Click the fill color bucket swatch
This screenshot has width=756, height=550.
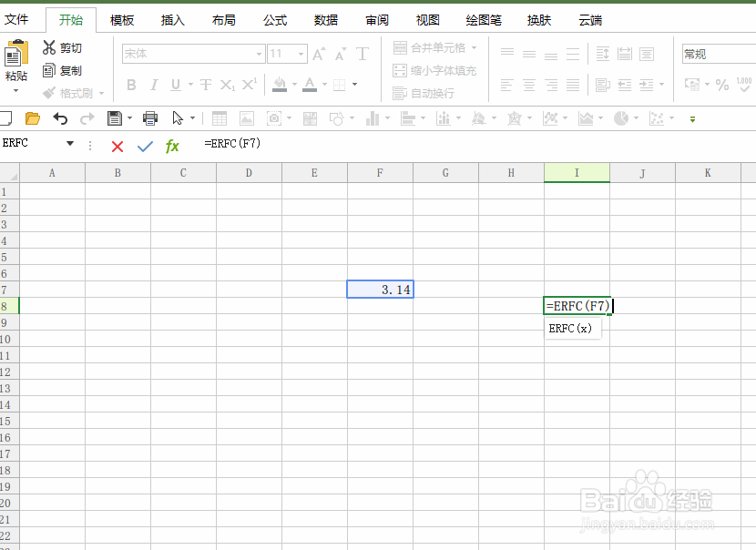click(280, 85)
